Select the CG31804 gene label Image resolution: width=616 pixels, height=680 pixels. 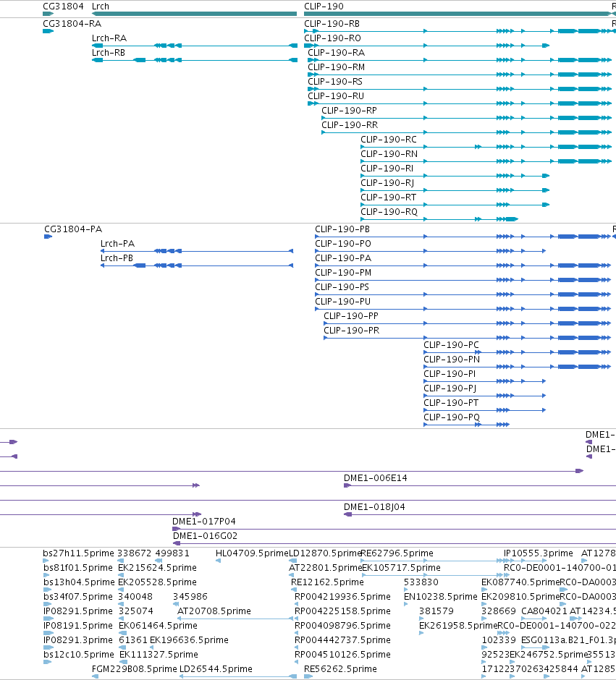pos(63,7)
